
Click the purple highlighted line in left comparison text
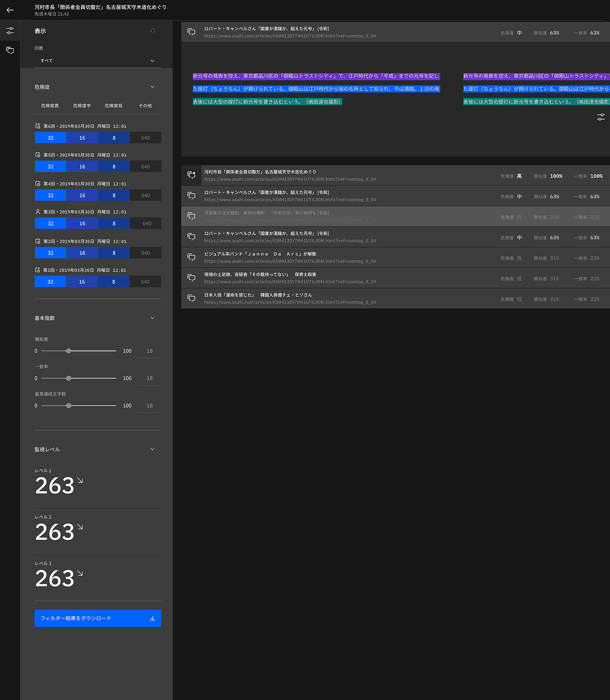pos(316,76)
